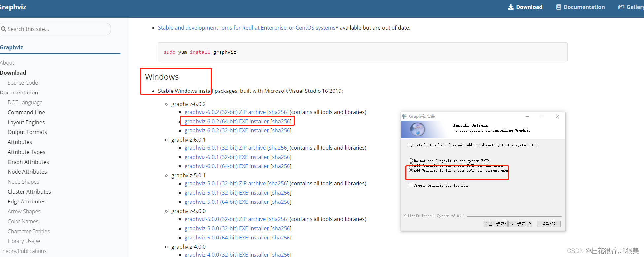Click the Graphviz sidebar heading link
The width and height of the screenshot is (644, 257).
[x=12, y=47]
